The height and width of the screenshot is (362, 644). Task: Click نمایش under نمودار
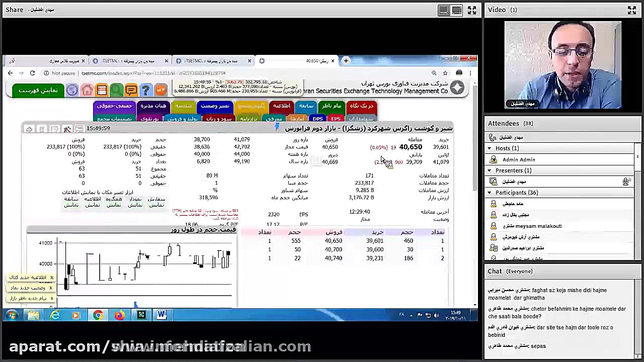[135, 205]
